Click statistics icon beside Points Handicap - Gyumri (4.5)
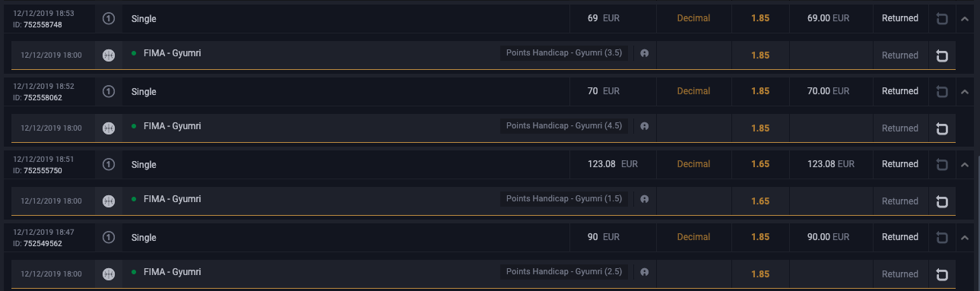The height and width of the screenshot is (291, 980). click(644, 126)
